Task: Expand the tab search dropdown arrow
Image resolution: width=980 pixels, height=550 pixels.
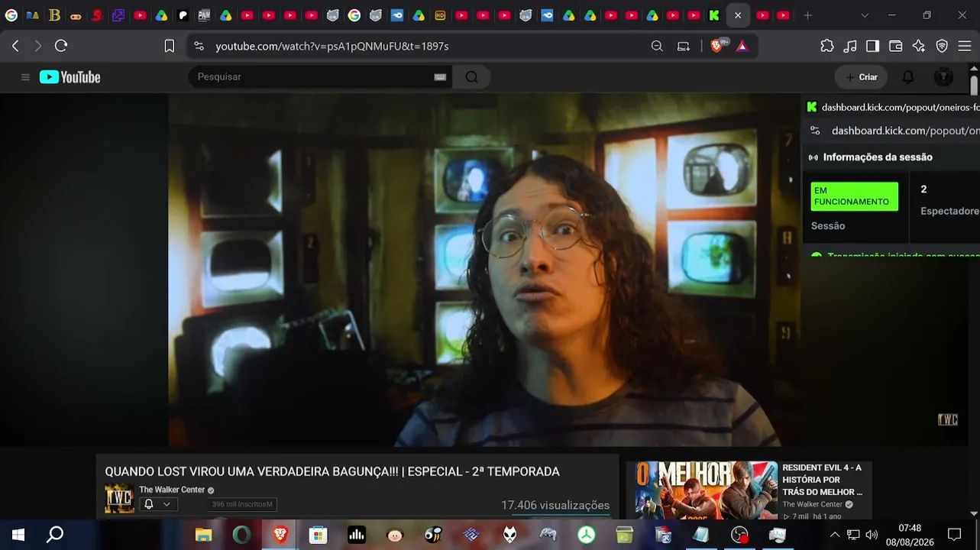Action: tap(865, 15)
